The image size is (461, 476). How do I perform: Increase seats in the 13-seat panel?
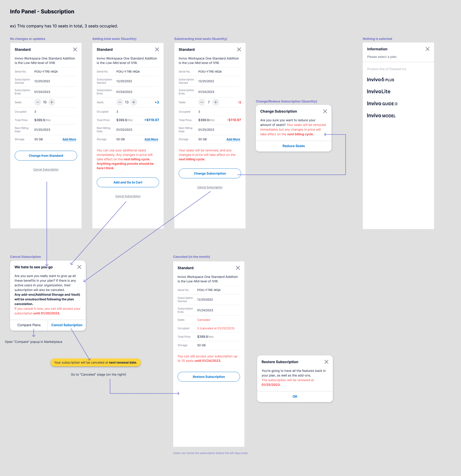pyautogui.click(x=134, y=102)
